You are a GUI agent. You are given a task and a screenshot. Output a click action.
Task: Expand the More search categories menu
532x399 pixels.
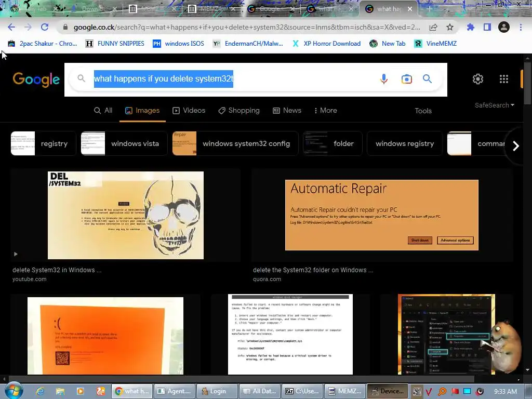click(x=325, y=111)
